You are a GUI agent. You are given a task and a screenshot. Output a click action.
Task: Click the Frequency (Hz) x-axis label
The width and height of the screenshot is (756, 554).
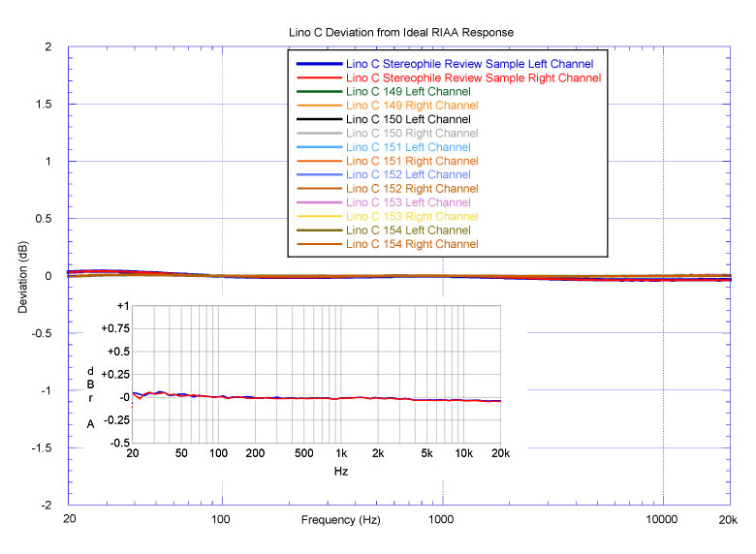pyautogui.click(x=340, y=520)
